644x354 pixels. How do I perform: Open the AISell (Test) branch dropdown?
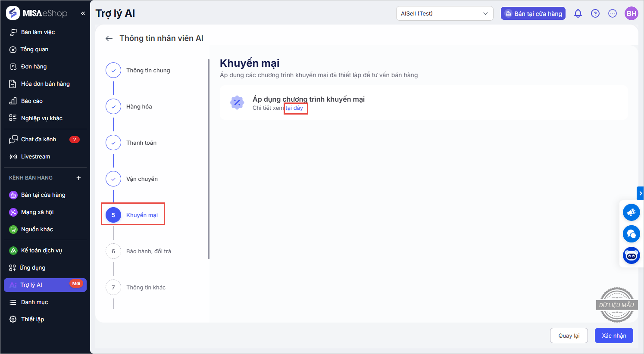444,13
